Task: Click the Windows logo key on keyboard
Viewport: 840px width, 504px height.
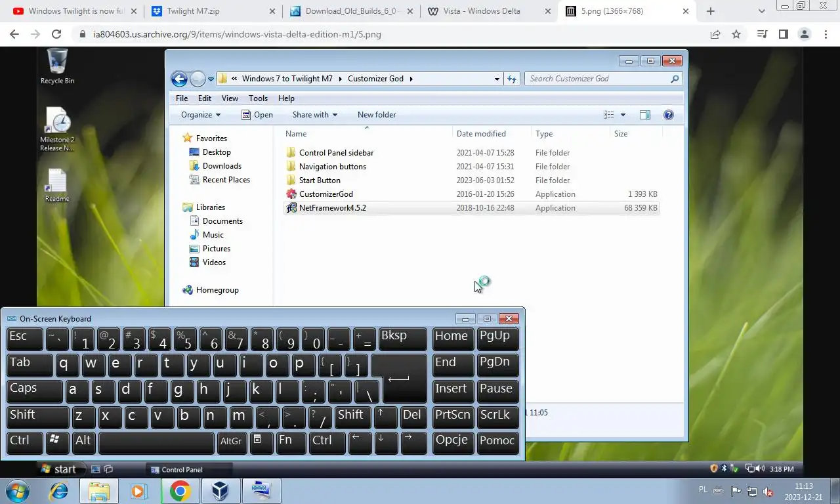Action: coord(57,444)
